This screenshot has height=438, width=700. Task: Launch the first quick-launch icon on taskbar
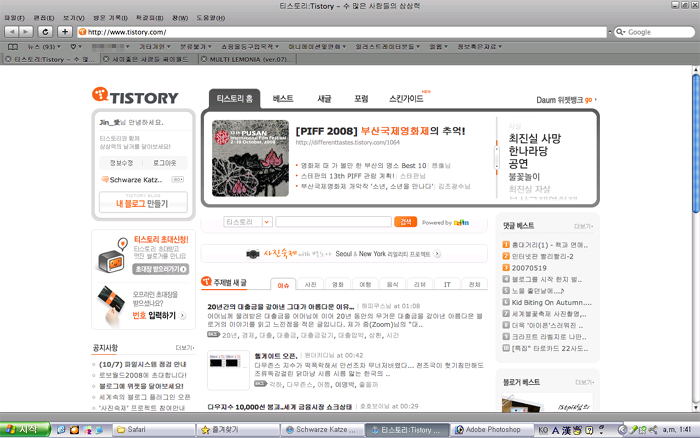(x=61, y=430)
